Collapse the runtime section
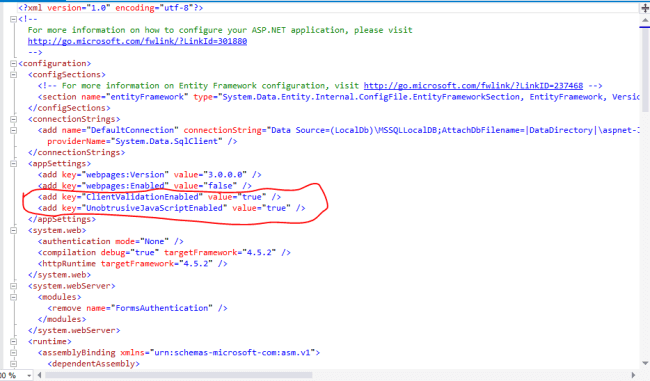Screen dimensions: 650x381 coord(13,342)
